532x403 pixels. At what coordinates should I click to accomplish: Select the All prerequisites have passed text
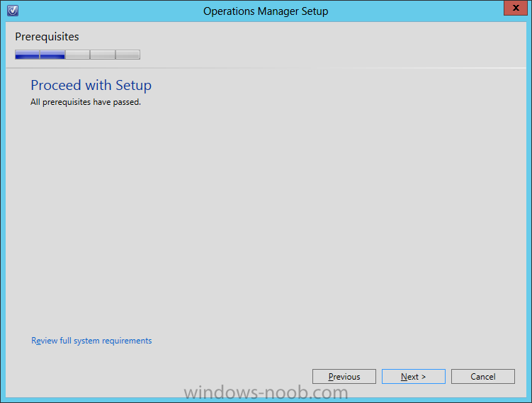(86, 102)
